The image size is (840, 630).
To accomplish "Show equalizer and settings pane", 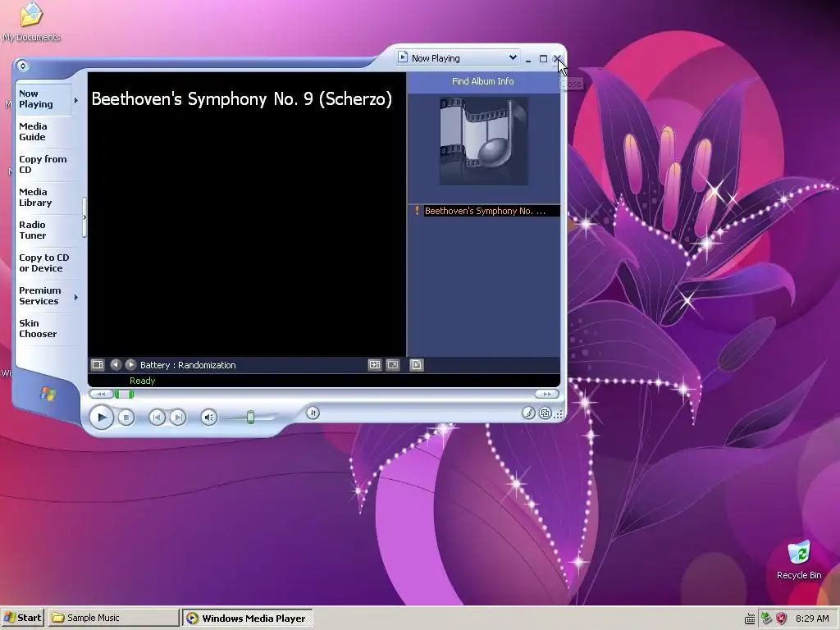I will click(x=98, y=365).
